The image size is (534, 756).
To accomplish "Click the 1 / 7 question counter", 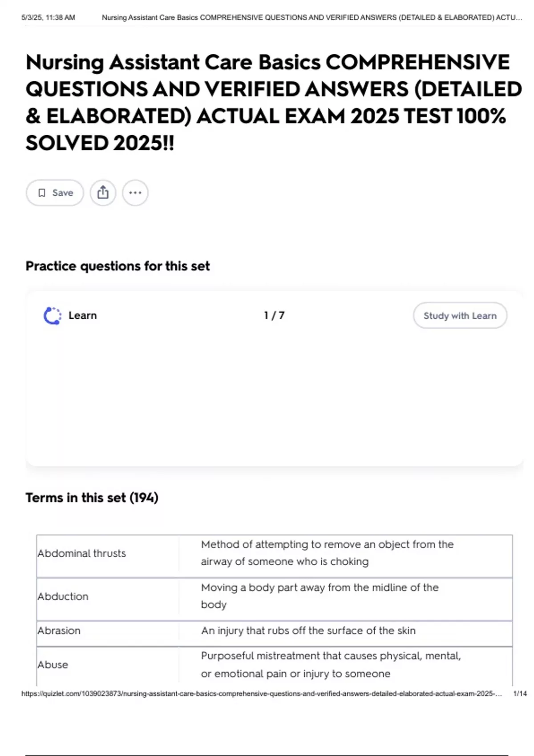I will coord(274,316).
